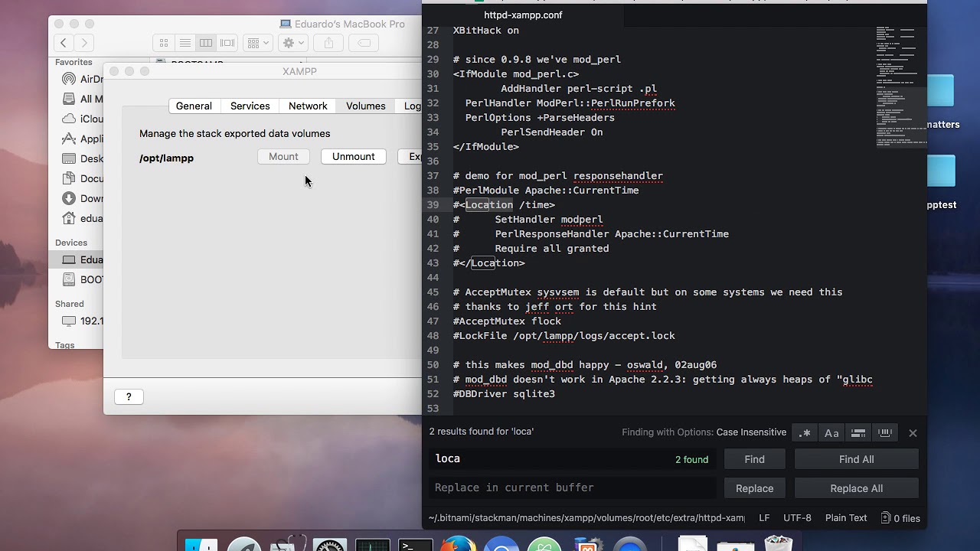Open Firefox in Dock
980x551 pixels.
pos(459,545)
